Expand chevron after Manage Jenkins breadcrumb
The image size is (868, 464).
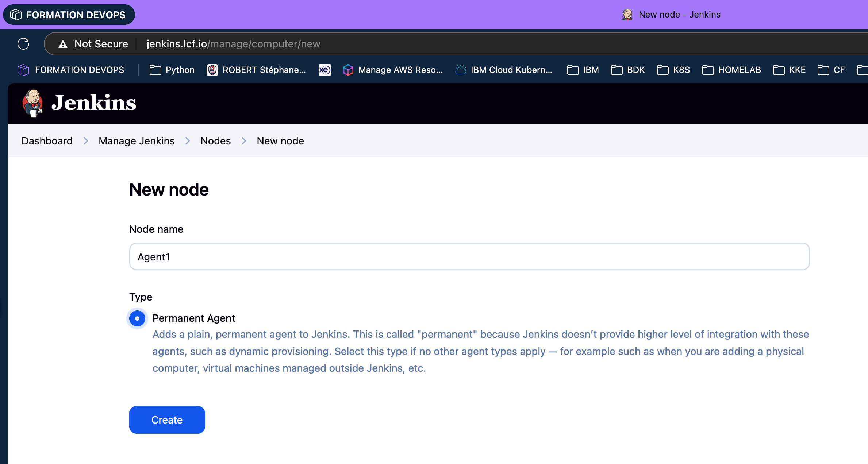(x=188, y=141)
